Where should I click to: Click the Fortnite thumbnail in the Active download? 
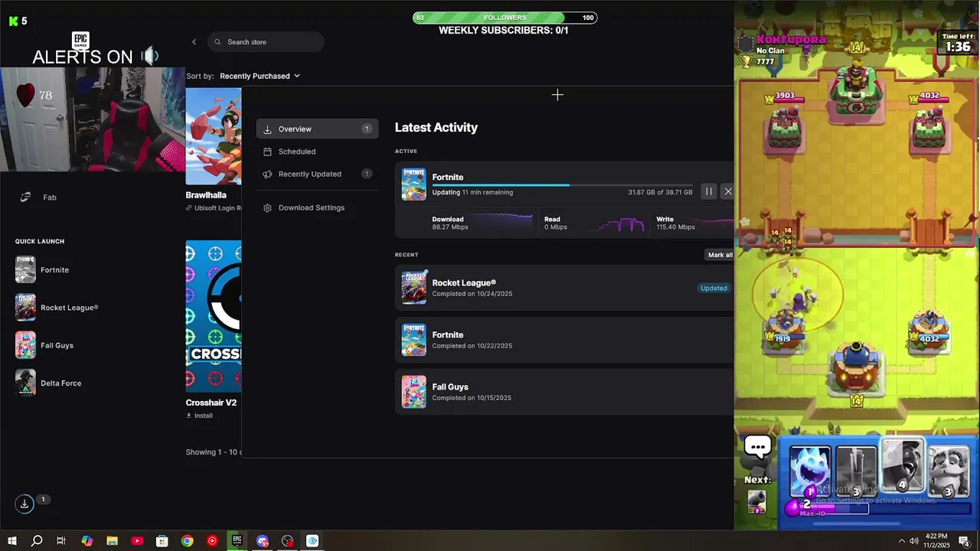(413, 184)
